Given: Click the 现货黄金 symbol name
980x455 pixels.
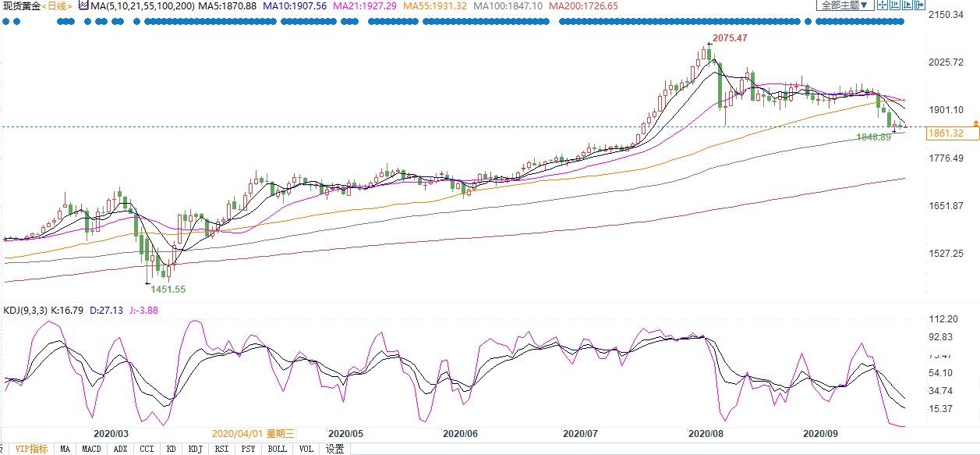Looking at the screenshot, I should 23,5.
